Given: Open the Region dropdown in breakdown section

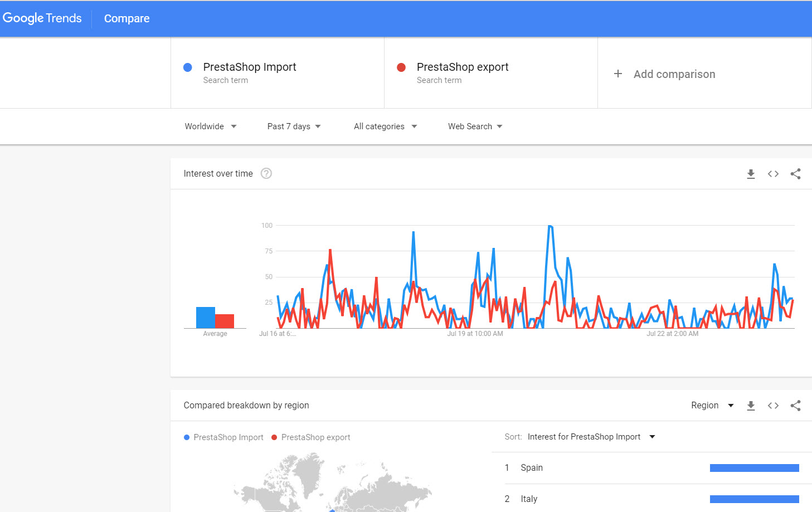Looking at the screenshot, I should (x=712, y=406).
